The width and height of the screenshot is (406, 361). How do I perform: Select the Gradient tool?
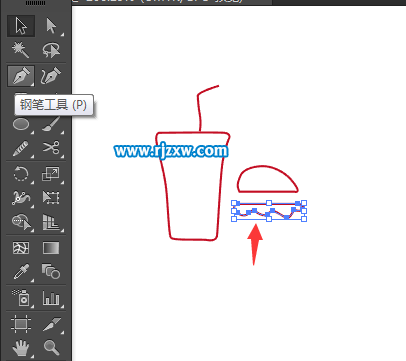pyautogui.click(x=51, y=248)
